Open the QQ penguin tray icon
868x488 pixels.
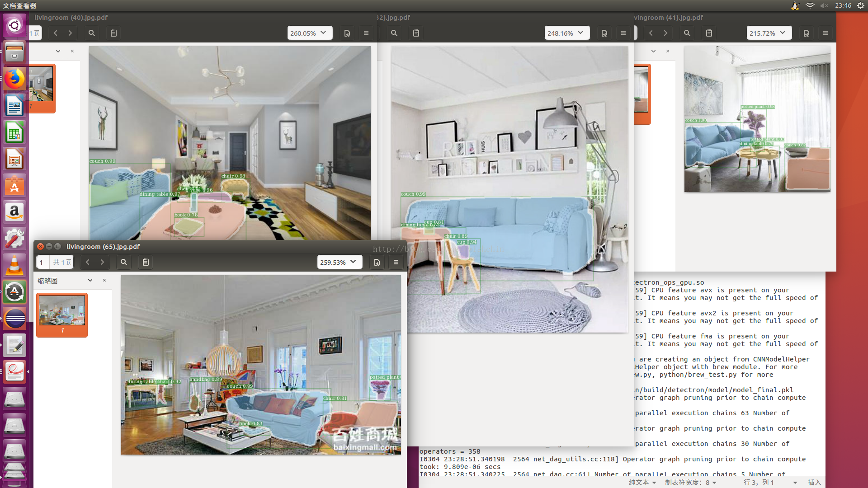pyautogui.click(x=795, y=5)
